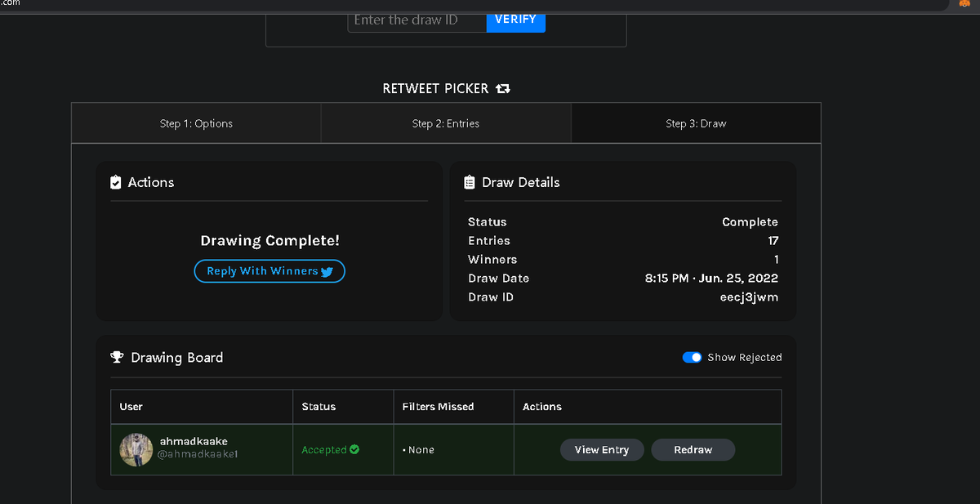Click View Entry for ahmadkaake
The width and height of the screenshot is (980, 504).
tap(602, 449)
